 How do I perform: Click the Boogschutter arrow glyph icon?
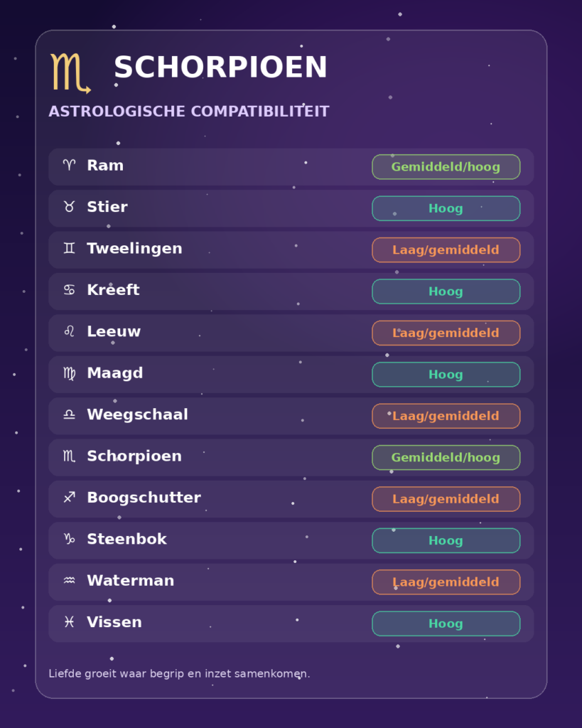tap(69, 497)
